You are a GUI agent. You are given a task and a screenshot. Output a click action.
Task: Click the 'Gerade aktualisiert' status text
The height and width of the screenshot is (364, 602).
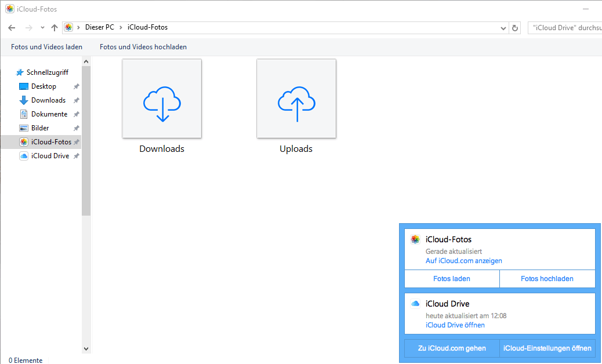pos(454,251)
